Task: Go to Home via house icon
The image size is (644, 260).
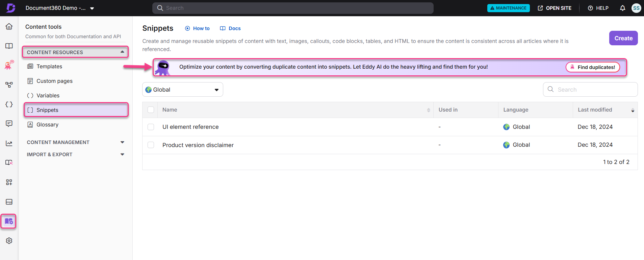Action: (x=9, y=26)
